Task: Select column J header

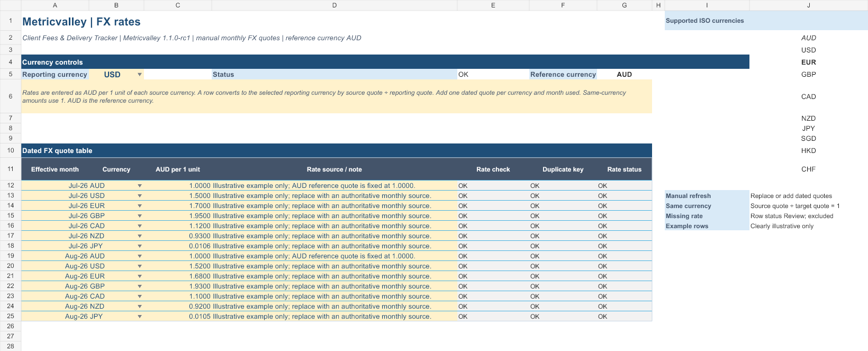Action: pos(809,5)
